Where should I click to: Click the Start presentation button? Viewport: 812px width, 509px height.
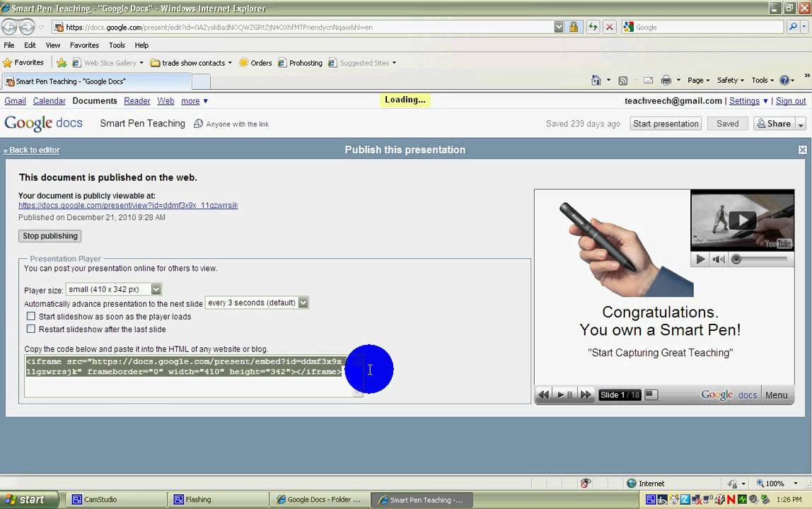coord(666,124)
